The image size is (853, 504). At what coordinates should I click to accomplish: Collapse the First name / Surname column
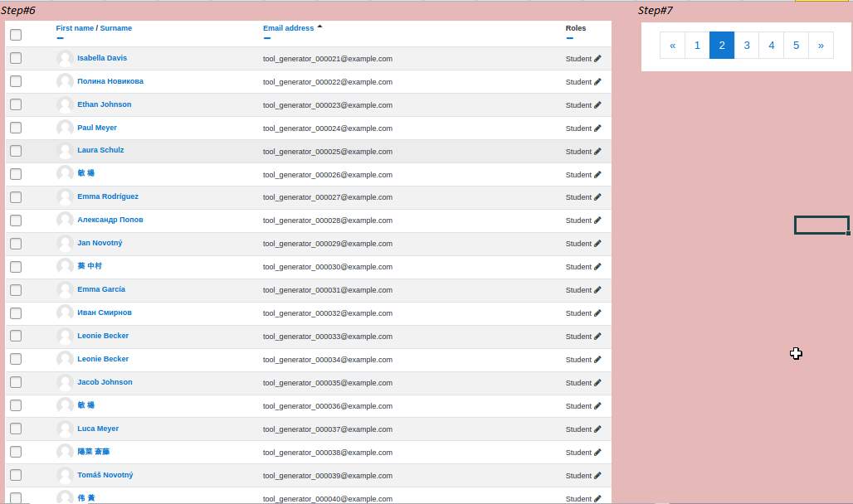60,38
